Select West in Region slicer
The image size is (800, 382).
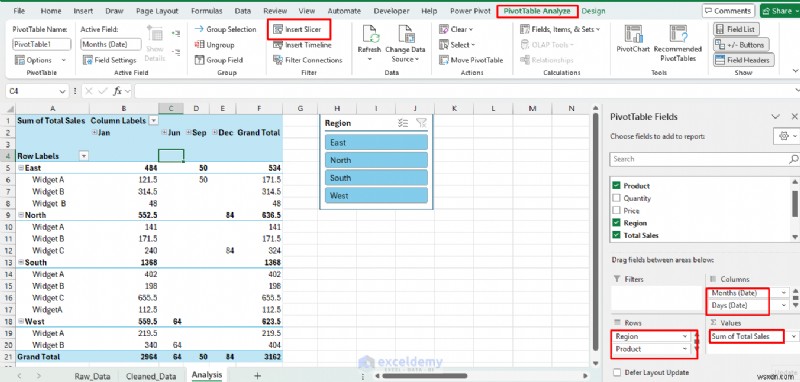(x=376, y=195)
